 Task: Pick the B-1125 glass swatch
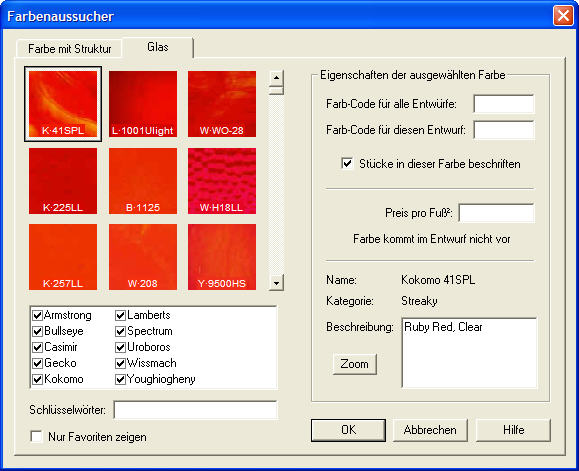pos(143,181)
